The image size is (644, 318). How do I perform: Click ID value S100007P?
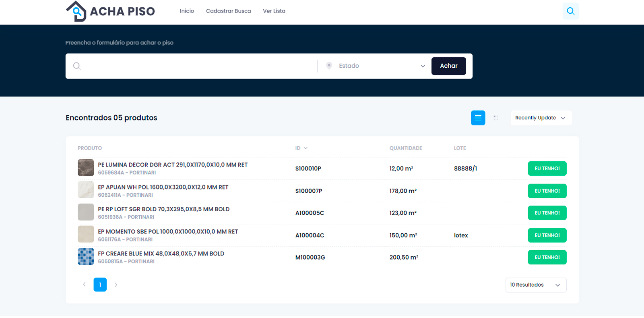tap(309, 191)
